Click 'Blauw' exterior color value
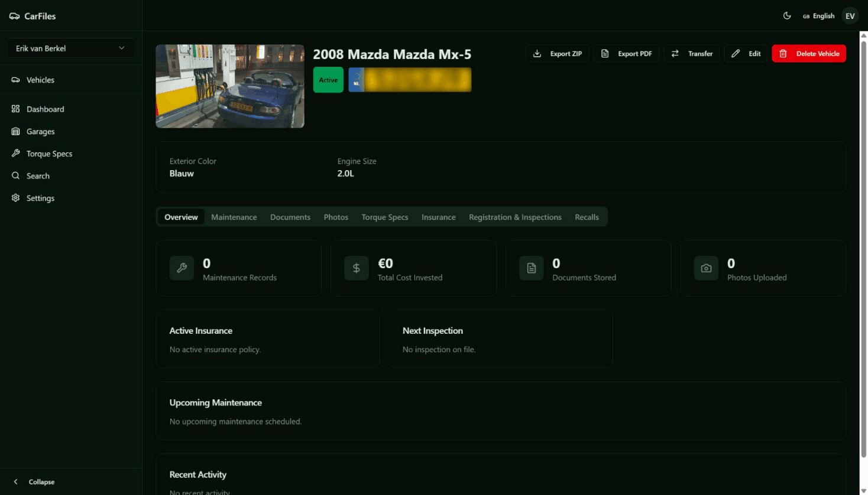Image resolution: width=868 pixels, height=495 pixels. (x=182, y=174)
